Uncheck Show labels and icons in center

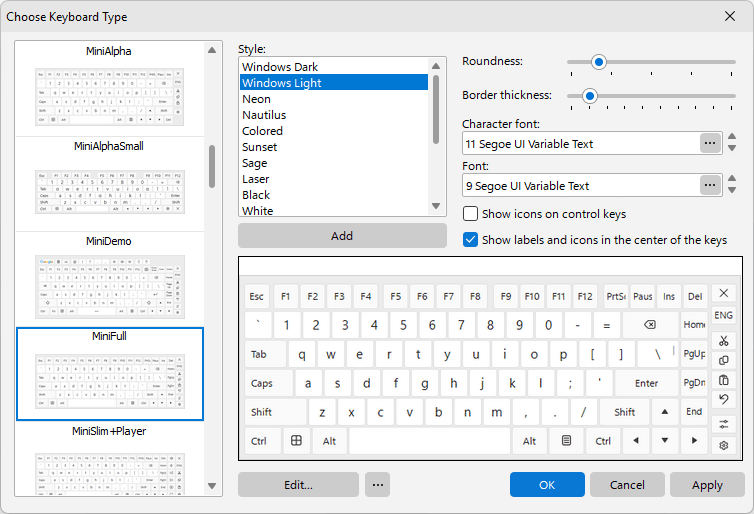point(470,239)
